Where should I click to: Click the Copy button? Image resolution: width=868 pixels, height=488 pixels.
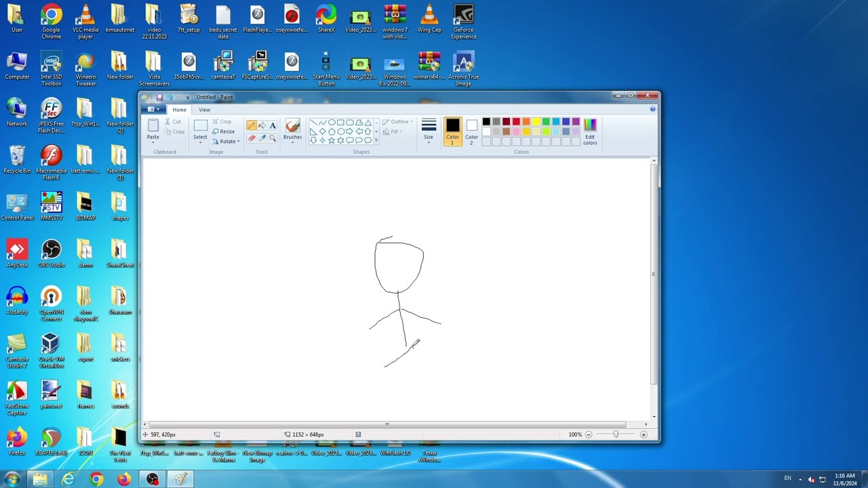tap(174, 131)
